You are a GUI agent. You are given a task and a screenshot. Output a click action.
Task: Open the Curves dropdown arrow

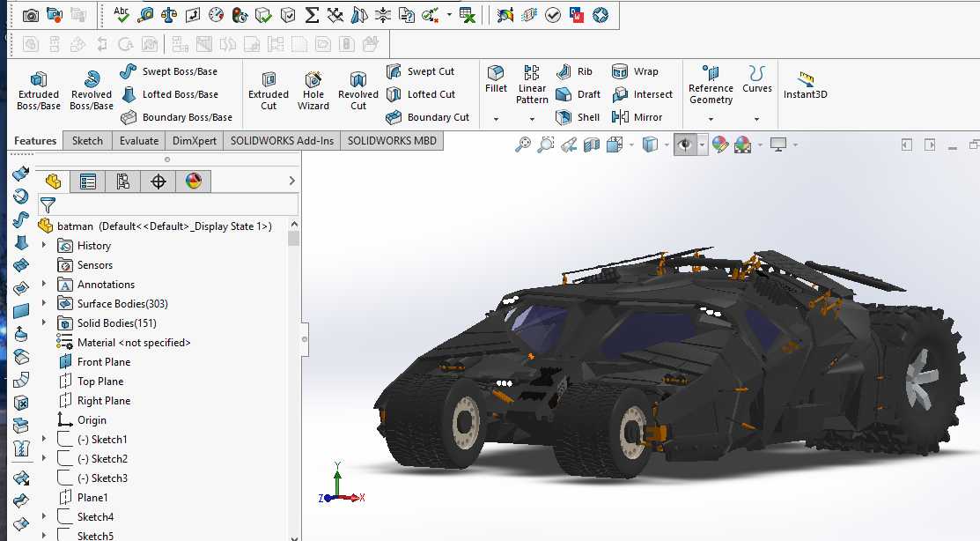click(757, 119)
